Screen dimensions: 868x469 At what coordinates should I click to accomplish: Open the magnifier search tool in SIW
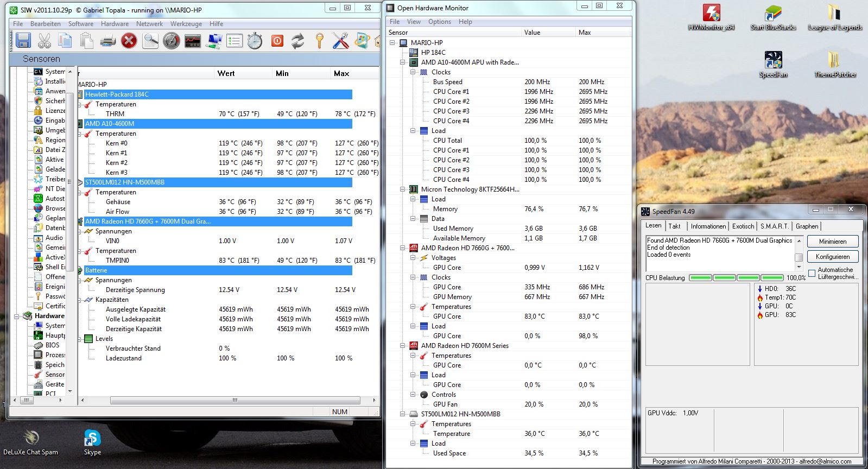150,40
